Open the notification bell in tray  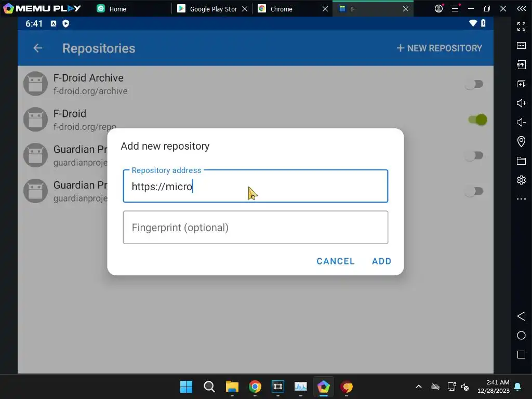pos(518,387)
